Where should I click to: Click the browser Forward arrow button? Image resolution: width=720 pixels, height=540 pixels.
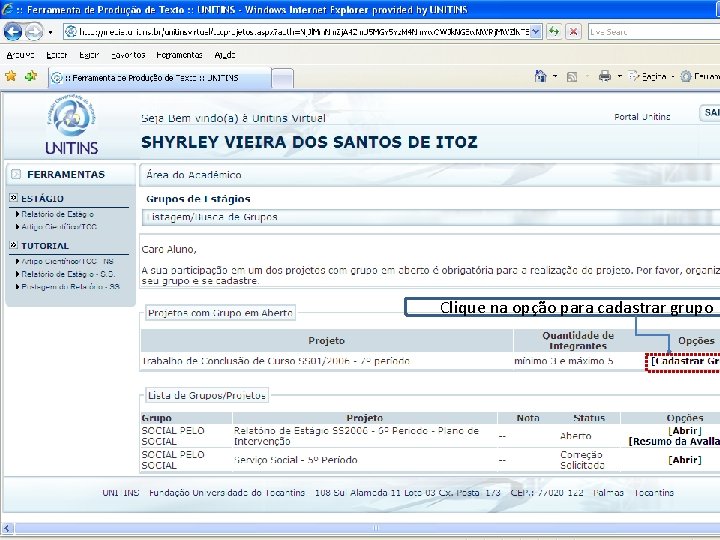[34, 32]
